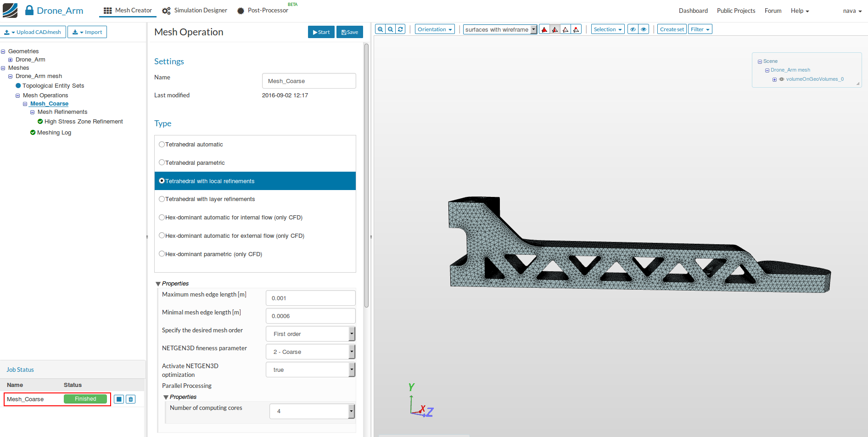
Task: Zoom out of the 3D viewer
Action: (390, 29)
